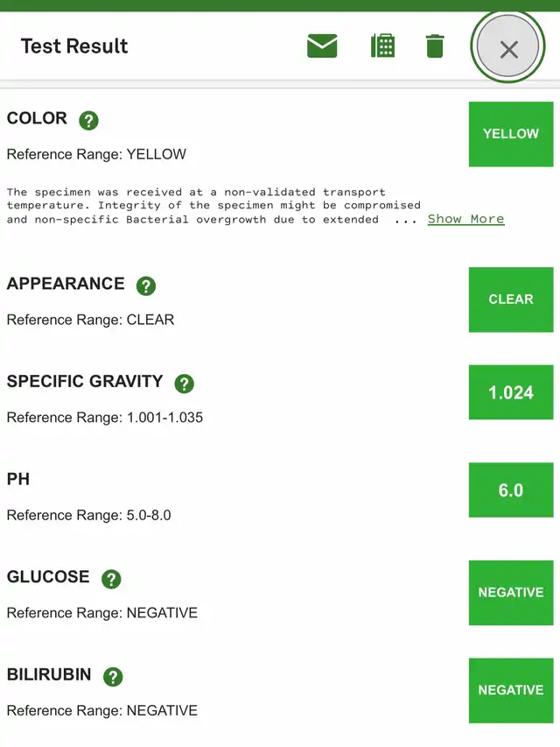Image resolution: width=560 pixels, height=747 pixels.
Task: Expand specimen note with Show More
Action: 465,219
